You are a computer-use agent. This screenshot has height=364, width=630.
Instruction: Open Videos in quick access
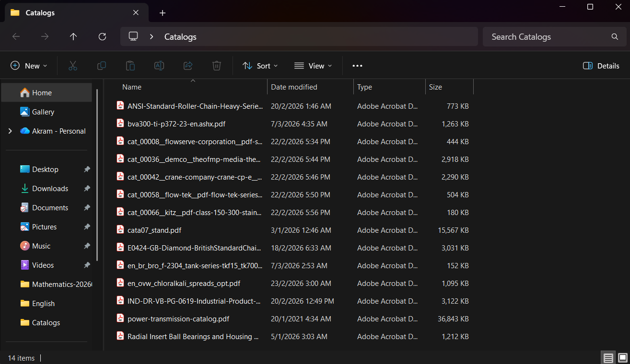pyautogui.click(x=47, y=265)
